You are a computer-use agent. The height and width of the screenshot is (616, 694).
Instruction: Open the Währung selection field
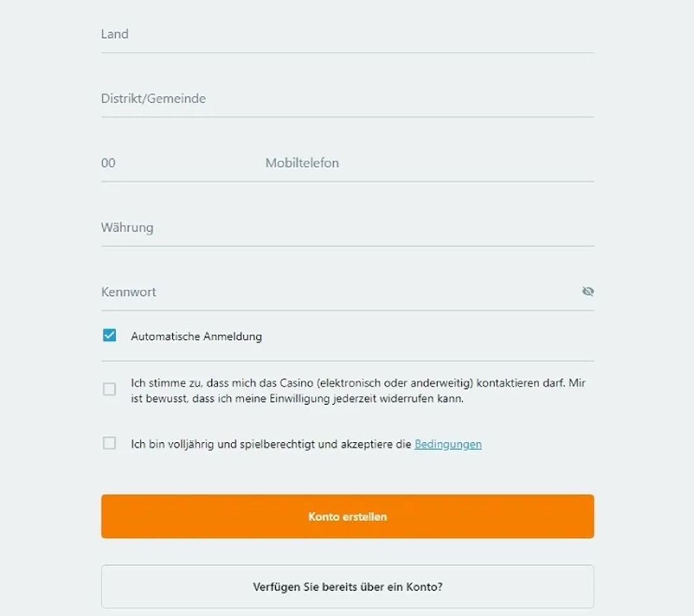point(348,228)
